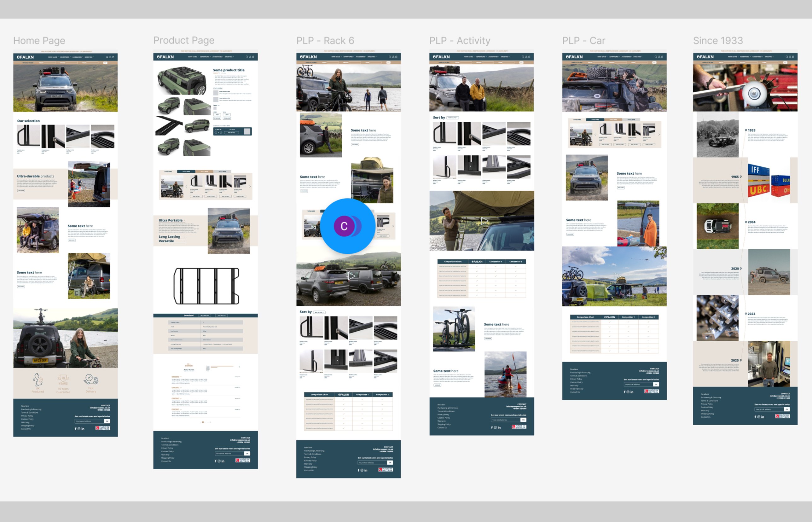Screen dimensions: 812x522
Task: Select the Home Page frame label
Action: point(39,41)
